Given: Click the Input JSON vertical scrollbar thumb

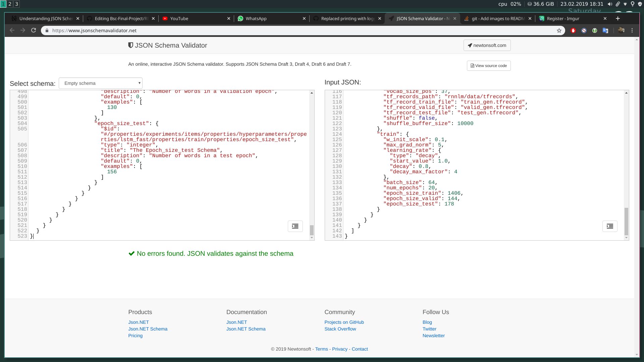Looking at the screenshot, I should pyautogui.click(x=626, y=221).
